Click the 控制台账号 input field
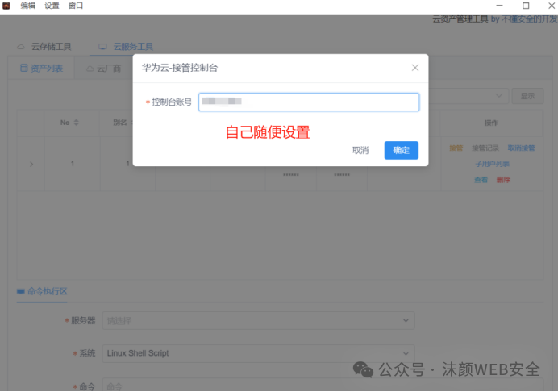This screenshot has width=558, height=392. [x=309, y=102]
